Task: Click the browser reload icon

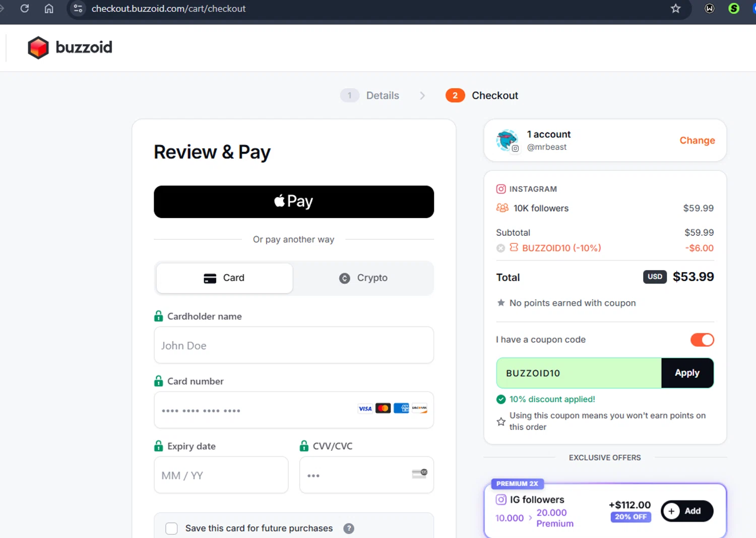Action: [x=24, y=9]
